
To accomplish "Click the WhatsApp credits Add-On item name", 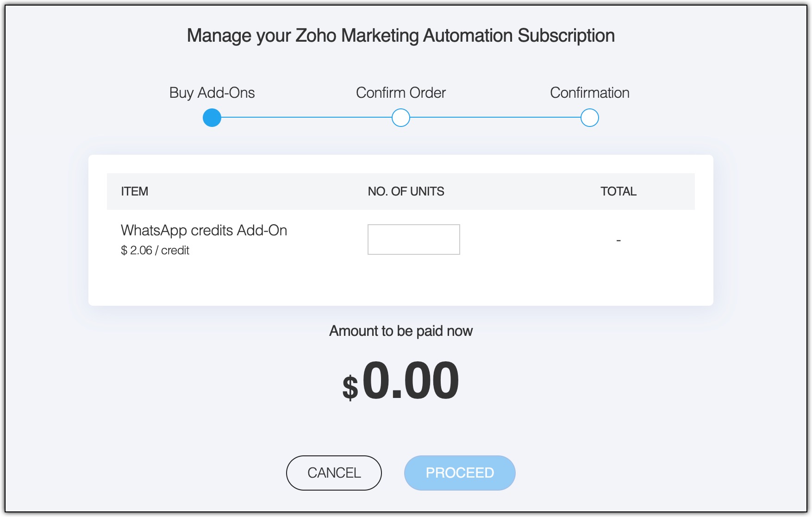I will 204,230.
